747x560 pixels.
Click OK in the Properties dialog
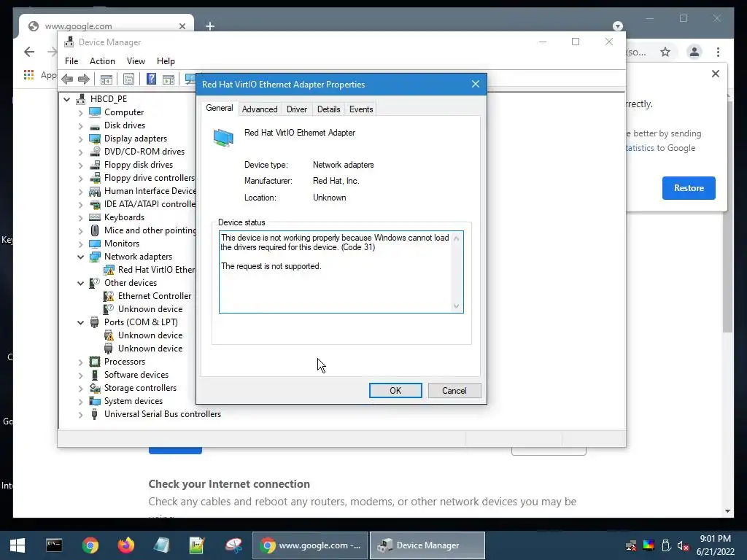[395, 391]
